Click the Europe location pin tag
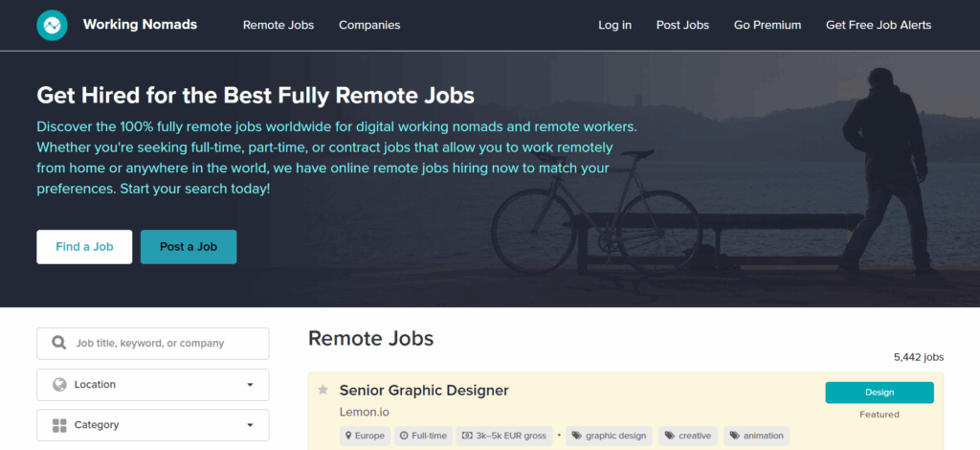Screen dimensions: 980x450 (364, 436)
